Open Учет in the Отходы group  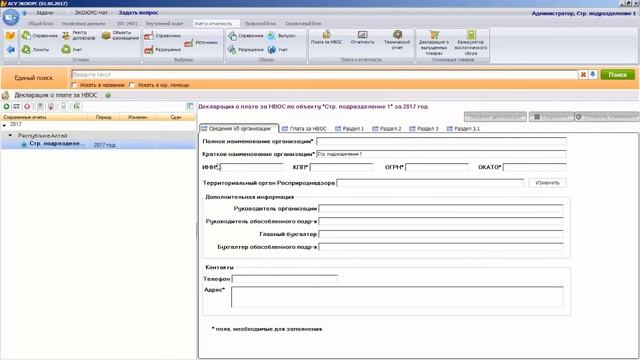tap(72, 50)
